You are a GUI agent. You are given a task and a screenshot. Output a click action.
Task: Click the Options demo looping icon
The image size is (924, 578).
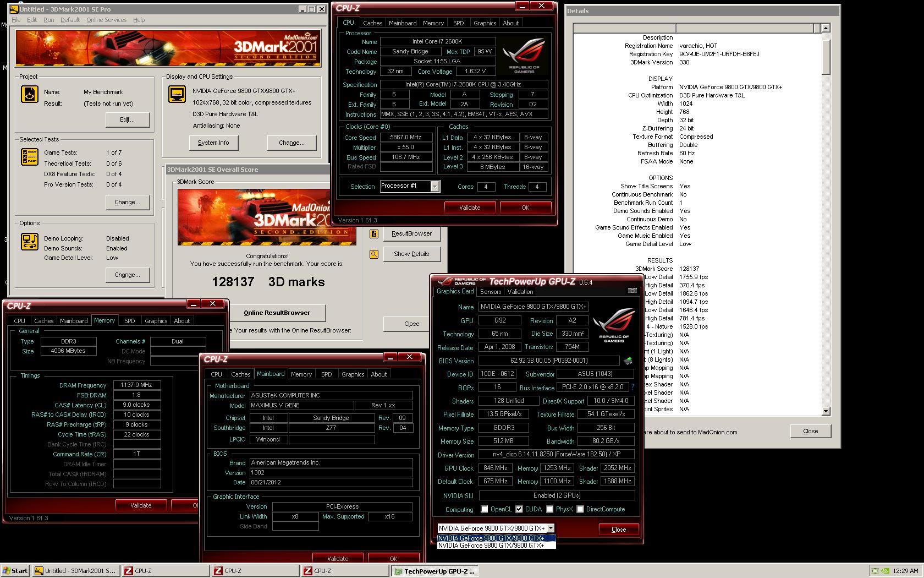point(30,241)
